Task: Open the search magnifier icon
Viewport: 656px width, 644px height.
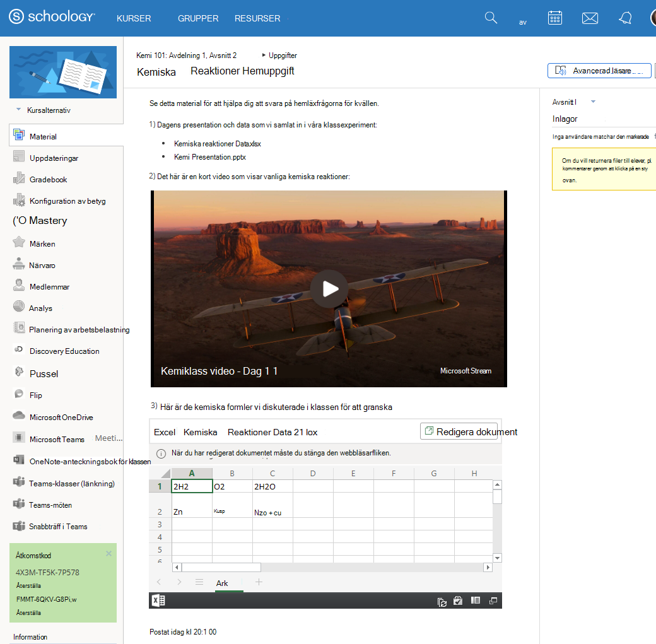Action: 491,18
